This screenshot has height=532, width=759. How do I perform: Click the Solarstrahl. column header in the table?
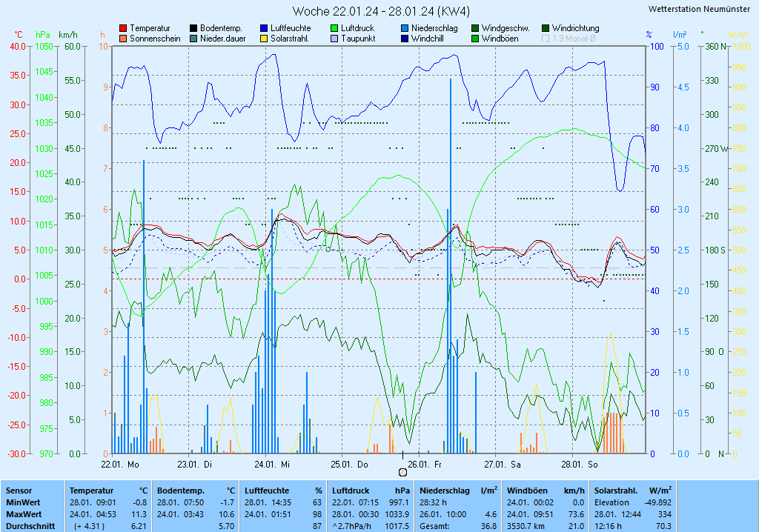616,491
